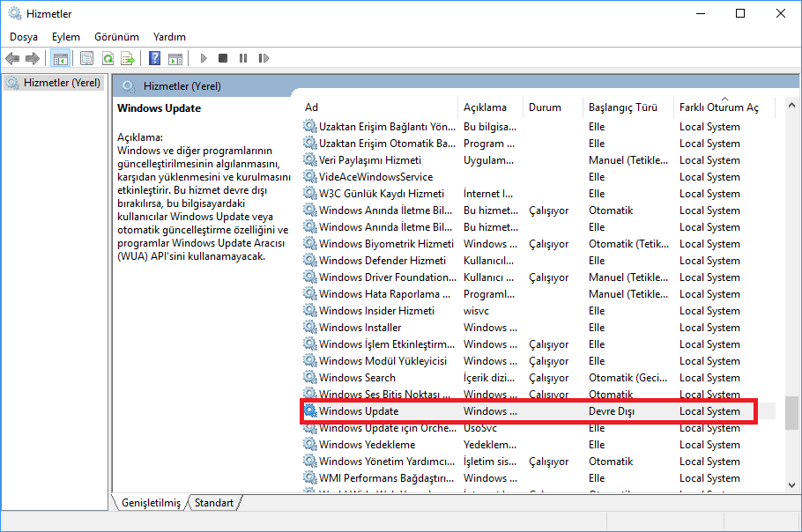Switch to the Standart tab
This screenshot has width=802, height=532.
click(x=214, y=503)
